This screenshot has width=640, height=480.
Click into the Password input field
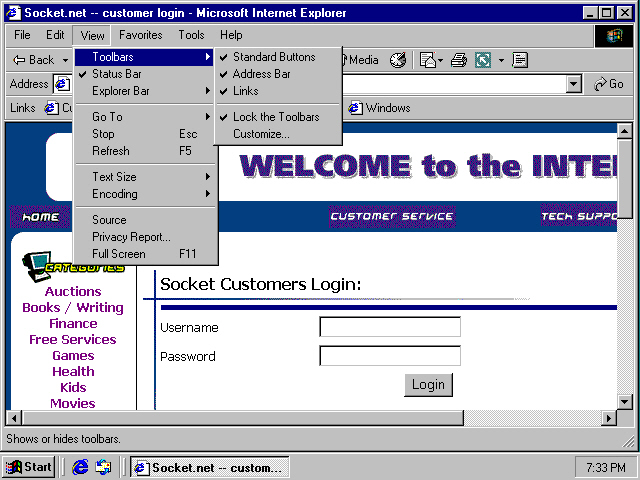pos(390,356)
